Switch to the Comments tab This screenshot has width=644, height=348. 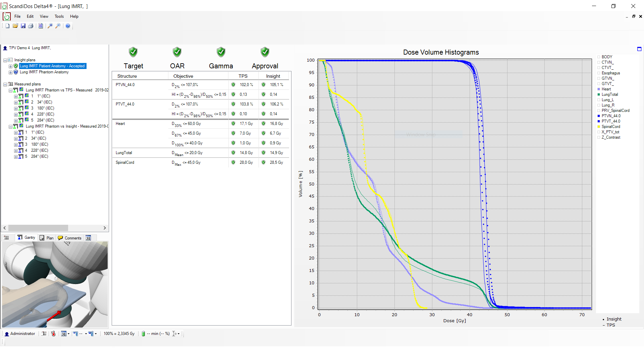70,238
